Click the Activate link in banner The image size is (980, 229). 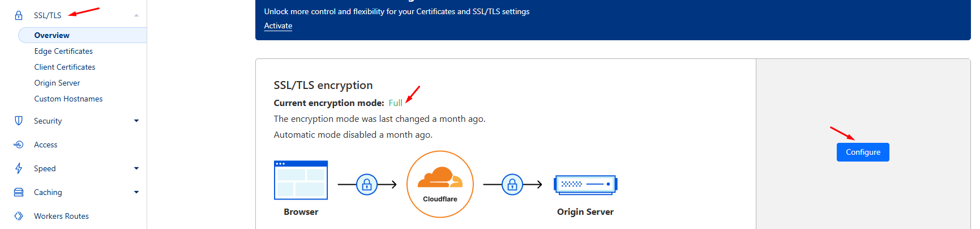click(x=278, y=26)
